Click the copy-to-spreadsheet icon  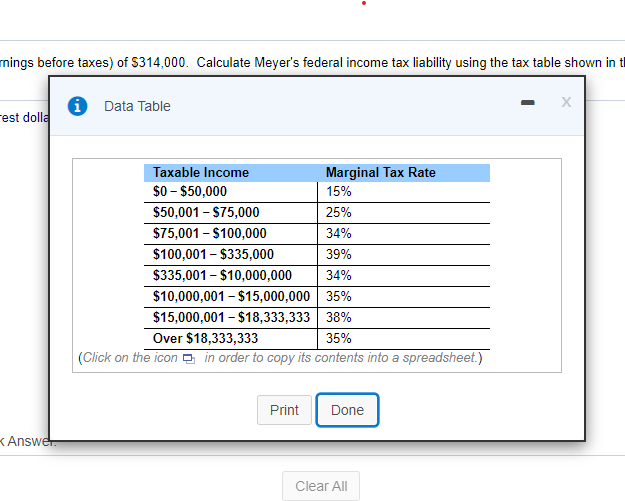point(189,358)
